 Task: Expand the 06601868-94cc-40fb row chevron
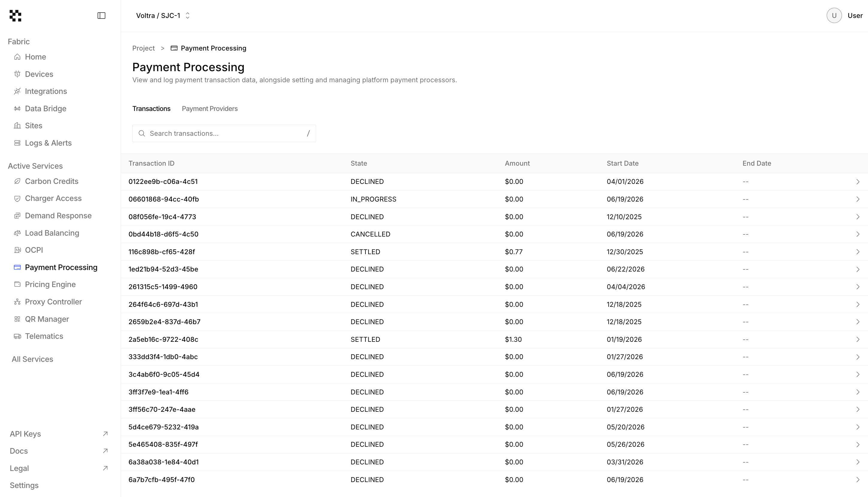tap(858, 199)
